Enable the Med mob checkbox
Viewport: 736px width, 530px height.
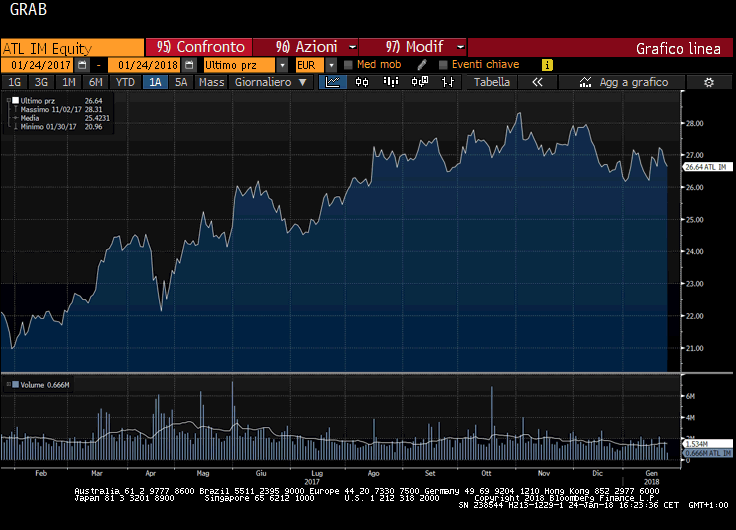[x=348, y=65]
